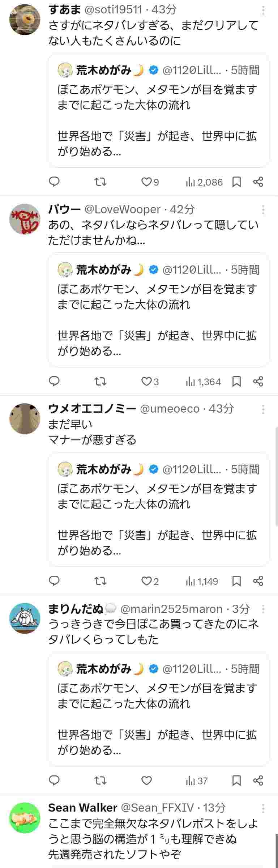Screen dimensions: 278x868
Task: Open Sean Walker's profile name
Action: tap(82, 808)
